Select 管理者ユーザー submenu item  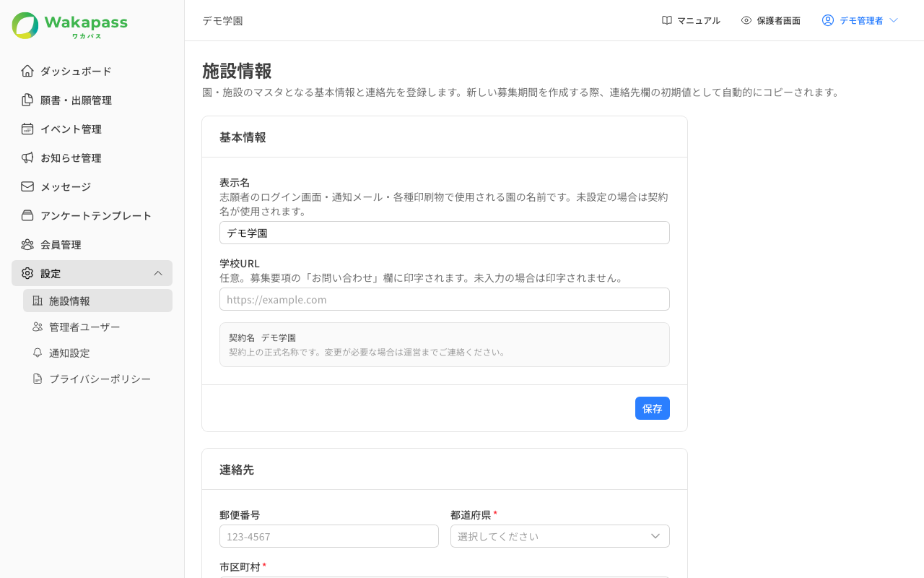tap(97, 327)
